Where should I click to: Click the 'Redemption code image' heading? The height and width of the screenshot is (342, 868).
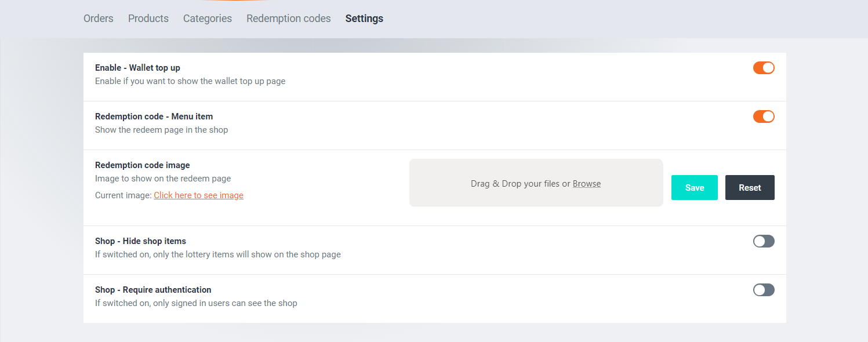pos(142,165)
